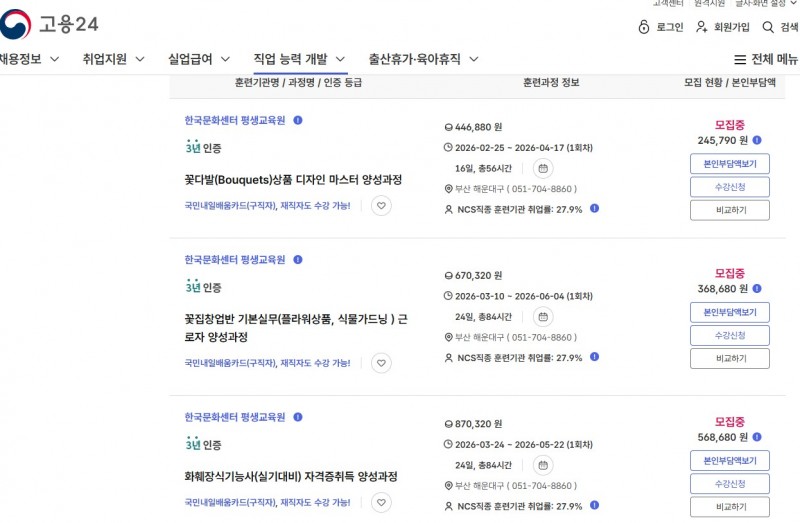Click the 회원가입 person icon
This screenshot has height=523, width=800.
pyautogui.click(x=701, y=27)
